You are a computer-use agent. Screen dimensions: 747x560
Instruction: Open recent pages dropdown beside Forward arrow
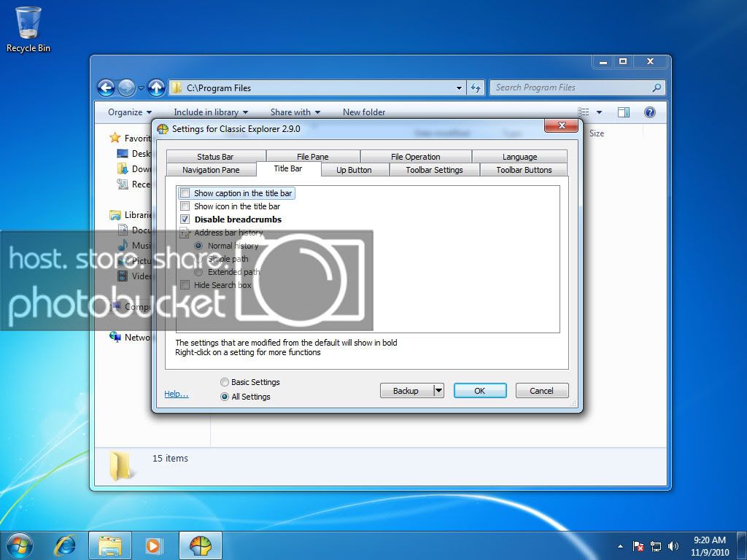click(141, 88)
